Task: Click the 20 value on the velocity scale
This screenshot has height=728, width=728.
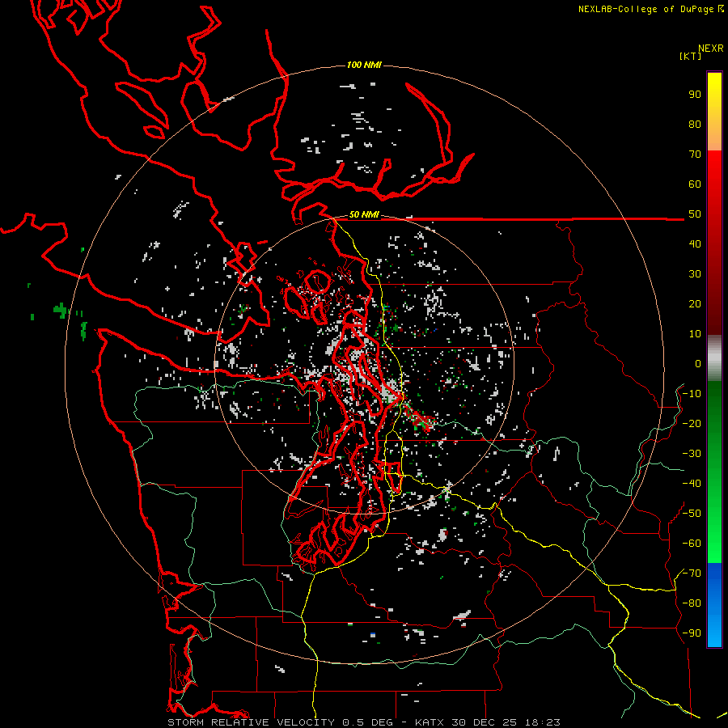Action: (x=695, y=303)
